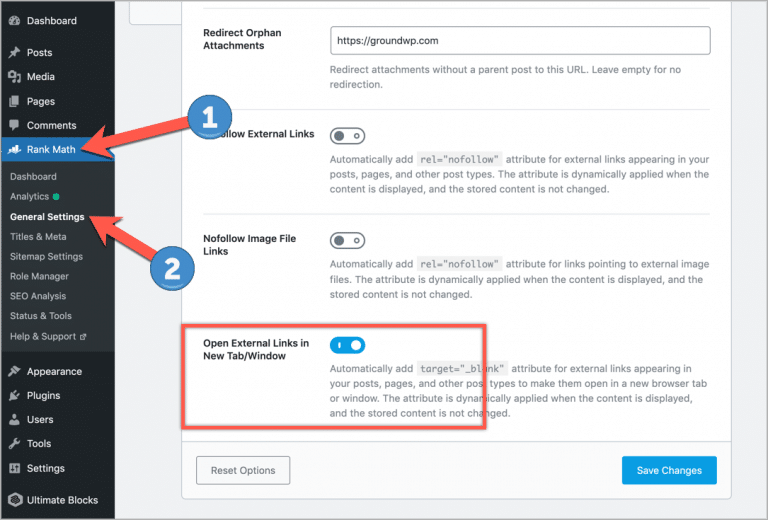Click the Redirect Orphan Attachments label
Viewport: 768px width, 520px height.
coord(242,39)
